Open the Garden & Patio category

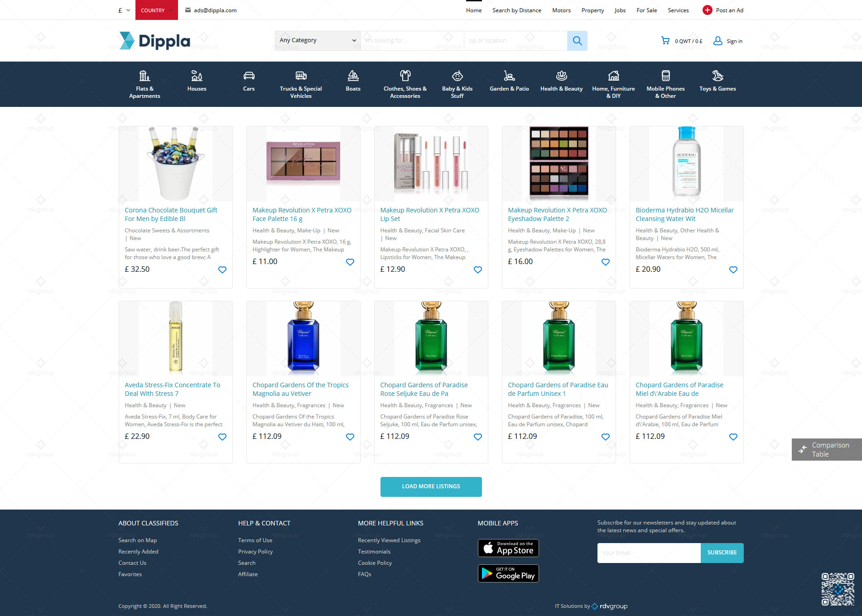click(x=509, y=81)
